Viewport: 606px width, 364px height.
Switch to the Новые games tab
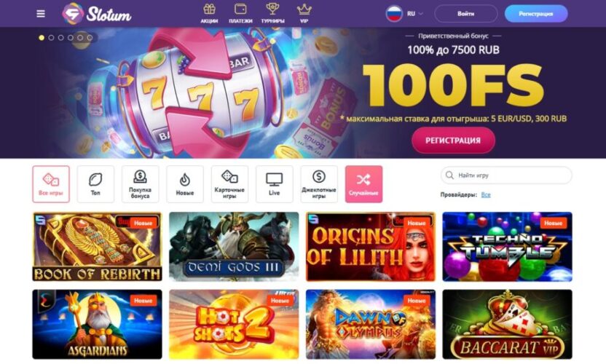(x=185, y=184)
